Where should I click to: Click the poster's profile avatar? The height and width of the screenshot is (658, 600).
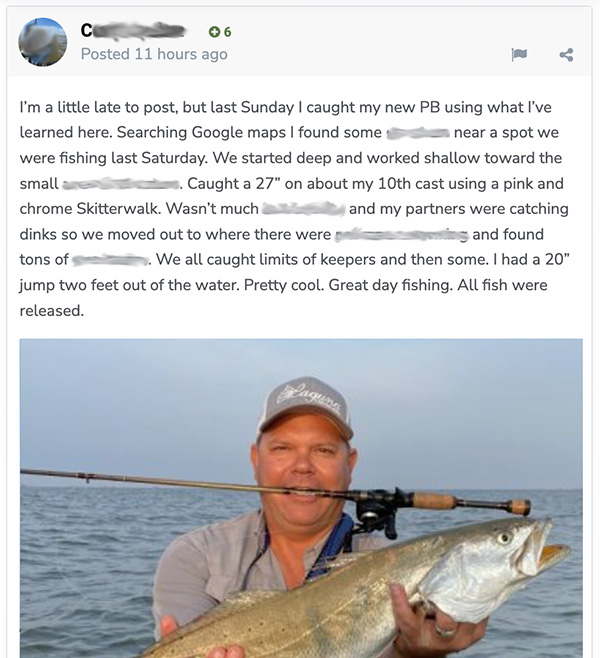(x=43, y=42)
